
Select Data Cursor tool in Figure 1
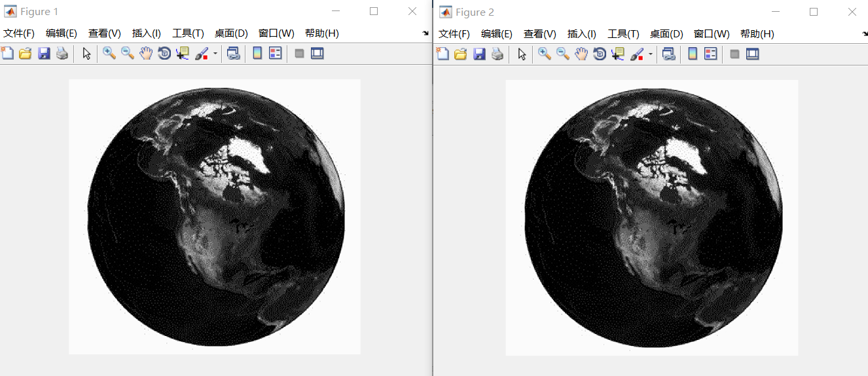point(183,54)
